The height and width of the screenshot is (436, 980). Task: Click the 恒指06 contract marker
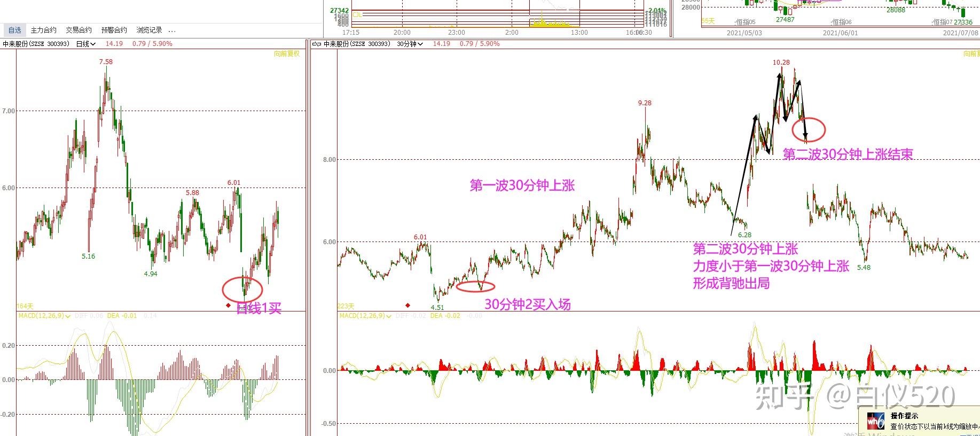[x=842, y=22]
